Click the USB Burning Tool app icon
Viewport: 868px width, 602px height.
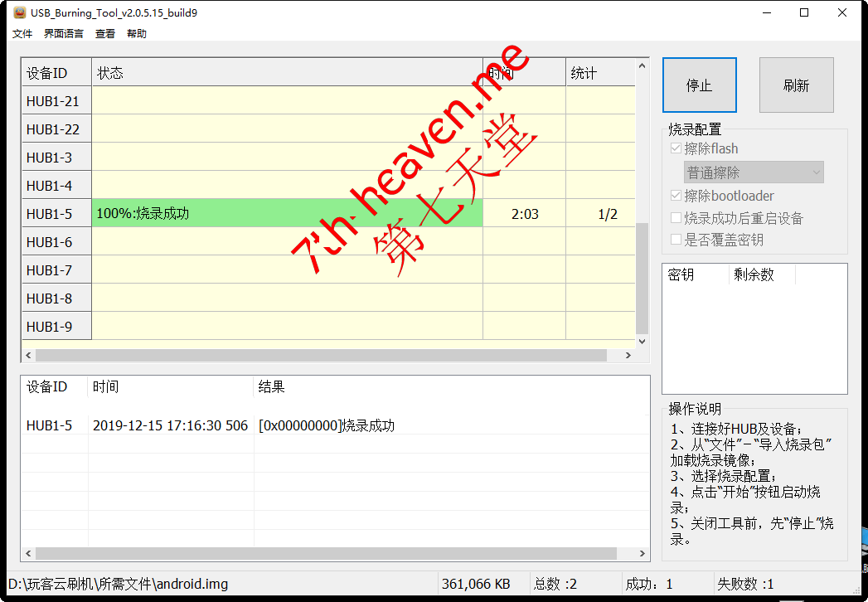[19, 12]
